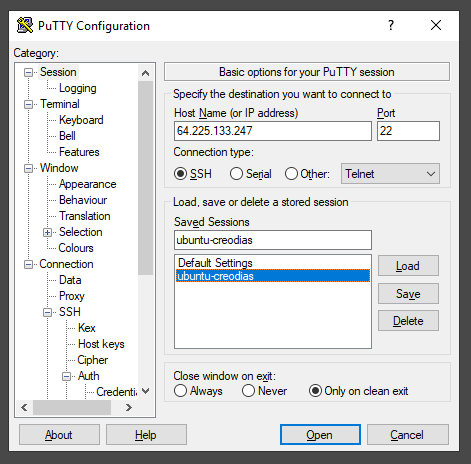Click the question mark help icon
Viewport: 471px width, 464px height.
[x=391, y=25]
